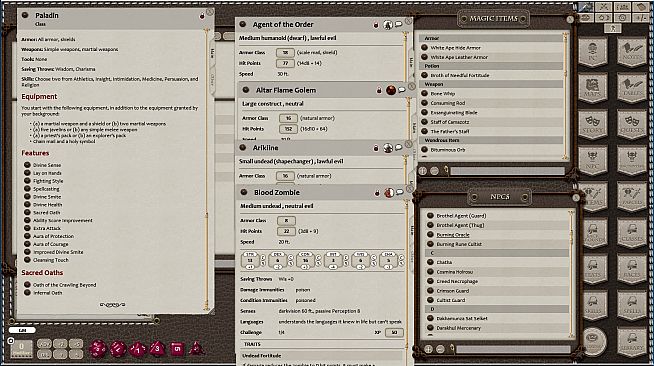Click the Modifier box value

pos(21,348)
